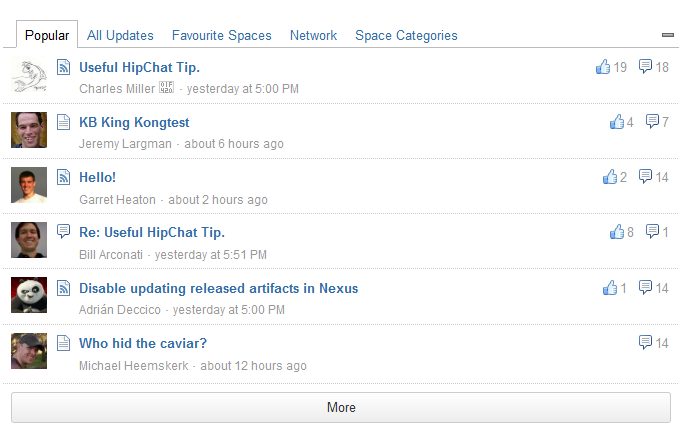This screenshot has height=435, width=688.
Task: Open the Space Categories tab
Action: click(406, 36)
